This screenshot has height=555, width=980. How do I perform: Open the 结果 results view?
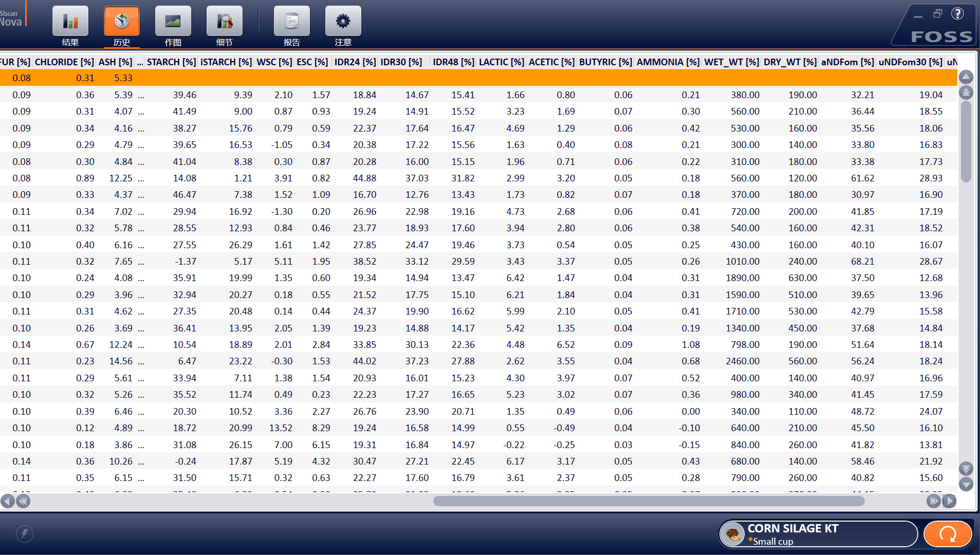coord(70,26)
